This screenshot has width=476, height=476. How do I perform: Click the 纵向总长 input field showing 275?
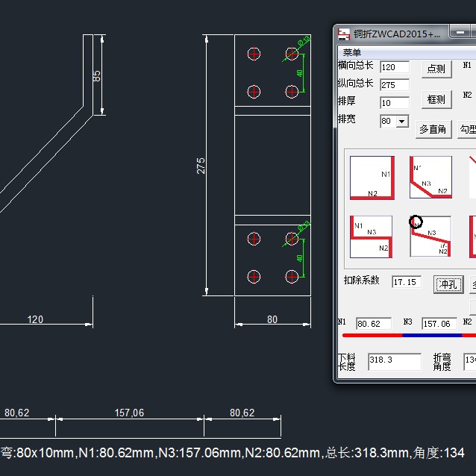click(x=395, y=85)
